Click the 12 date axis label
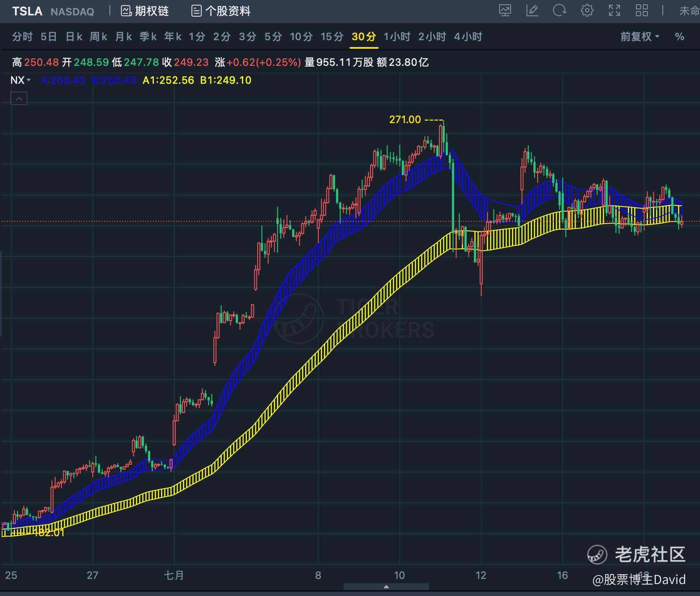Viewport: 700px width, 596px height. pyautogui.click(x=481, y=575)
